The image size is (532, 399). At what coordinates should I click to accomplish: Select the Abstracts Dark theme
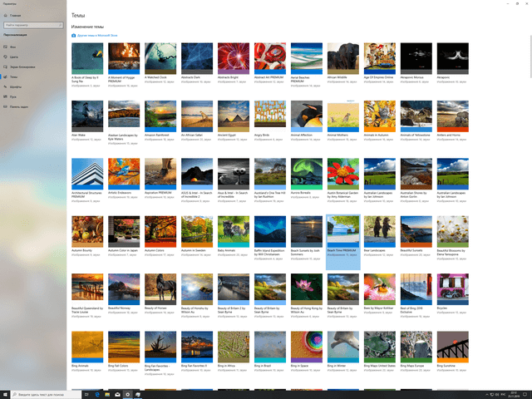(x=197, y=58)
